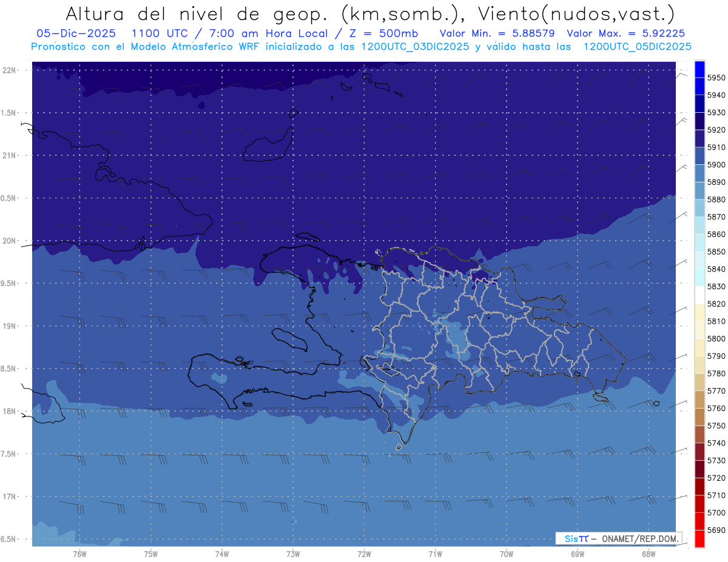728x562 pixels.
Task: Click the '5800' color bar value
Action: (x=716, y=338)
